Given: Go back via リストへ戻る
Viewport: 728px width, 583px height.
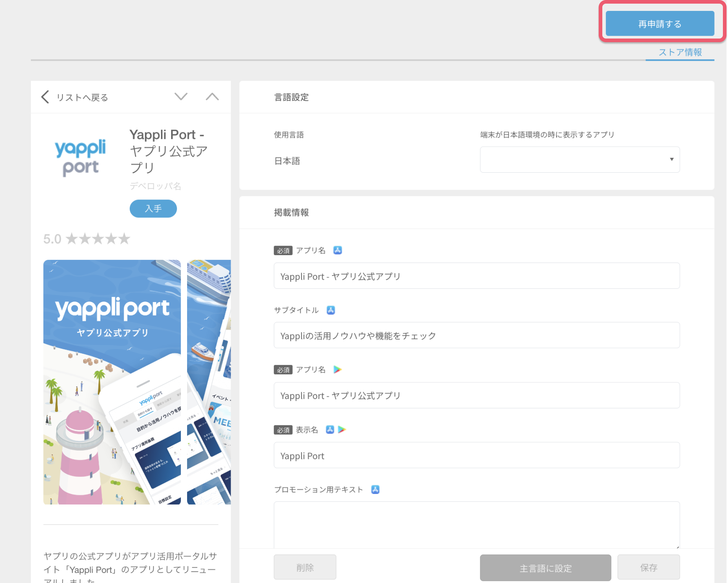Looking at the screenshot, I should 82,97.
